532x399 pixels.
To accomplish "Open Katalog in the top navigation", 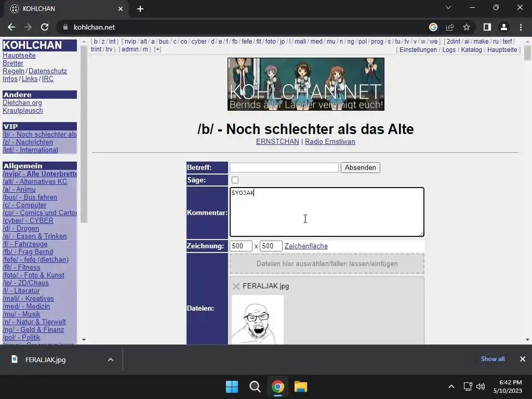I will pos(471,50).
